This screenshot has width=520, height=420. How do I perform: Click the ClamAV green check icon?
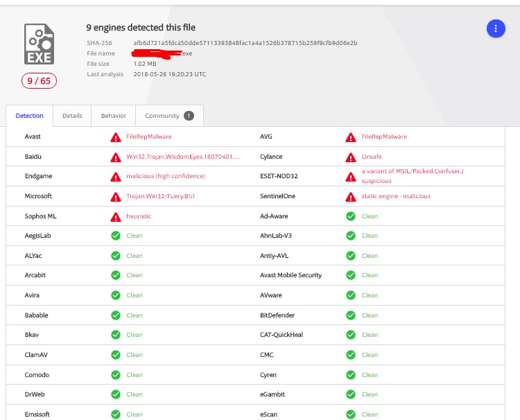(116, 355)
